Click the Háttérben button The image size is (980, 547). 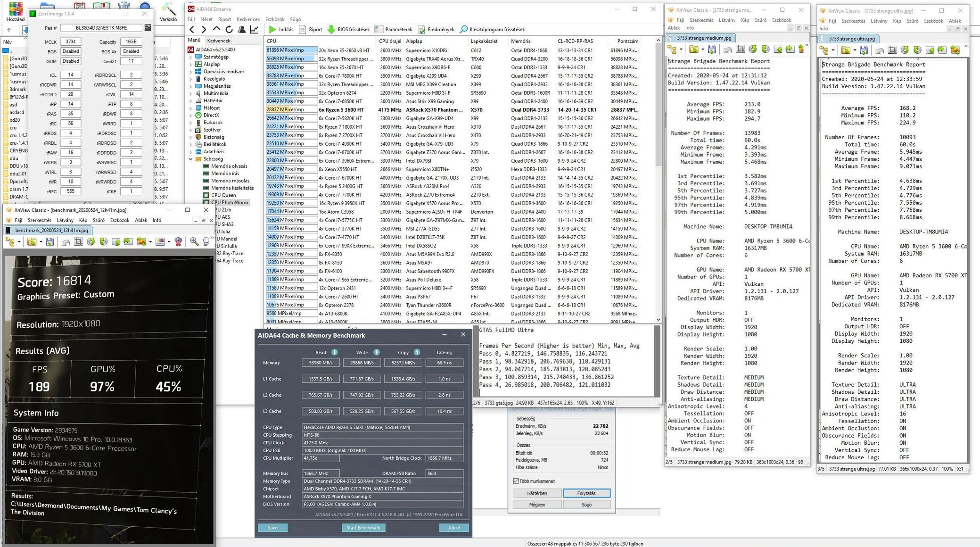(537, 493)
